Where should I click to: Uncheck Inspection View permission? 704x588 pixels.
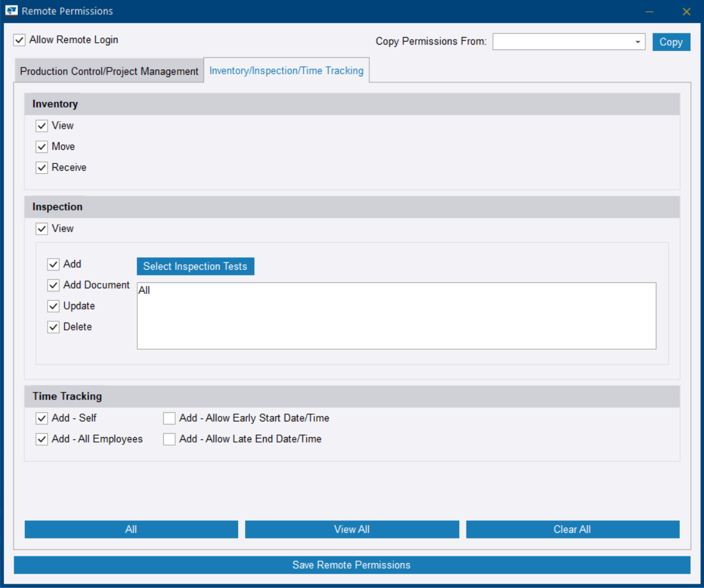[x=41, y=228]
